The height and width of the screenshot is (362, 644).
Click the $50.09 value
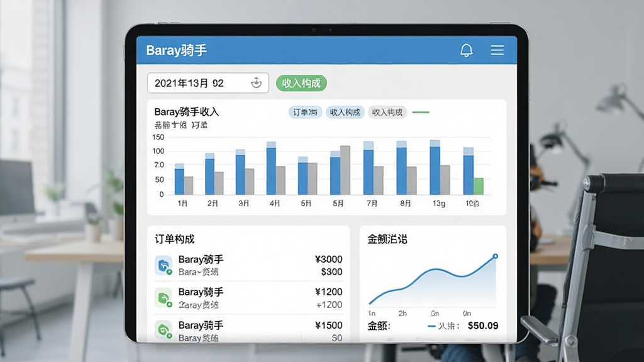tap(483, 326)
